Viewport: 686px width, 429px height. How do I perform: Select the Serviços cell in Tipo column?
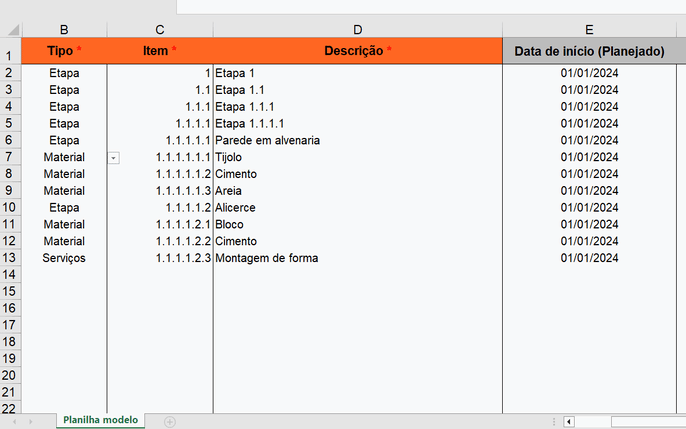(x=64, y=258)
